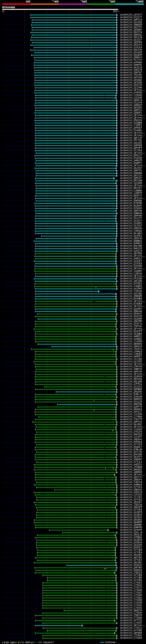Viewport: 146px width, 644px height.
Task: Click the cyan alignment bar for UniRef100_C6TGY7
Action: (x=74, y=15)
